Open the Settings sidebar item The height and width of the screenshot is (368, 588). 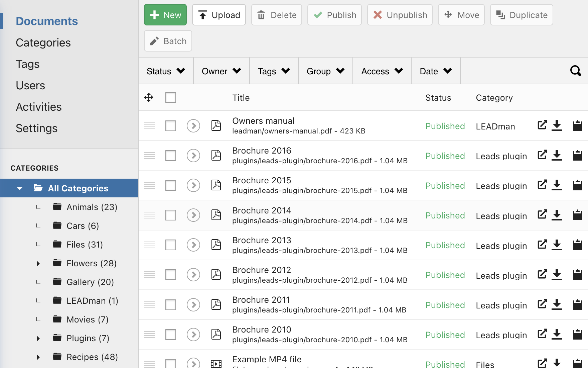pyautogui.click(x=36, y=128)
